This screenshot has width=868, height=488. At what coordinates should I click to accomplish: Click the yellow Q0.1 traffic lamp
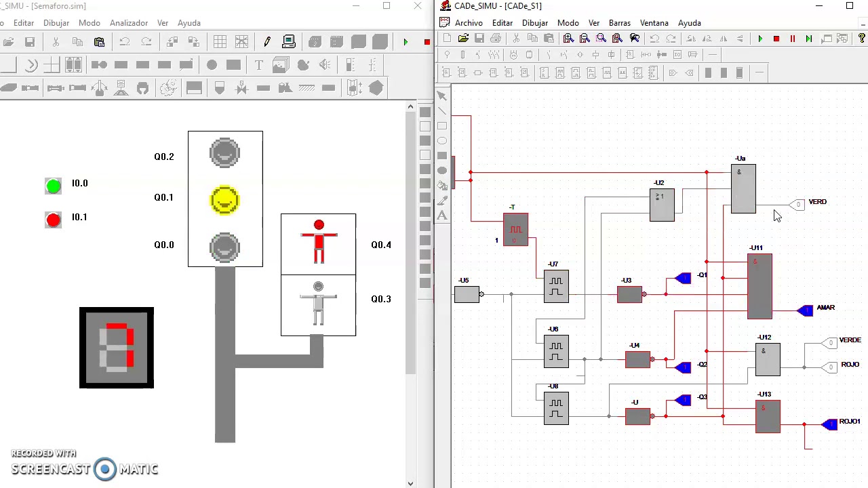click(x=225, y=200)
